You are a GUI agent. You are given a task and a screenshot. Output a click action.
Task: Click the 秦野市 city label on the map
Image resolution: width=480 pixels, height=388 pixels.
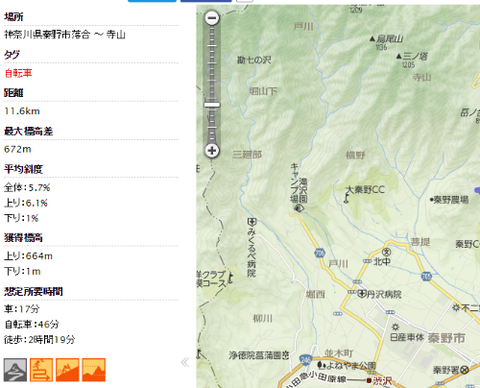446,338
